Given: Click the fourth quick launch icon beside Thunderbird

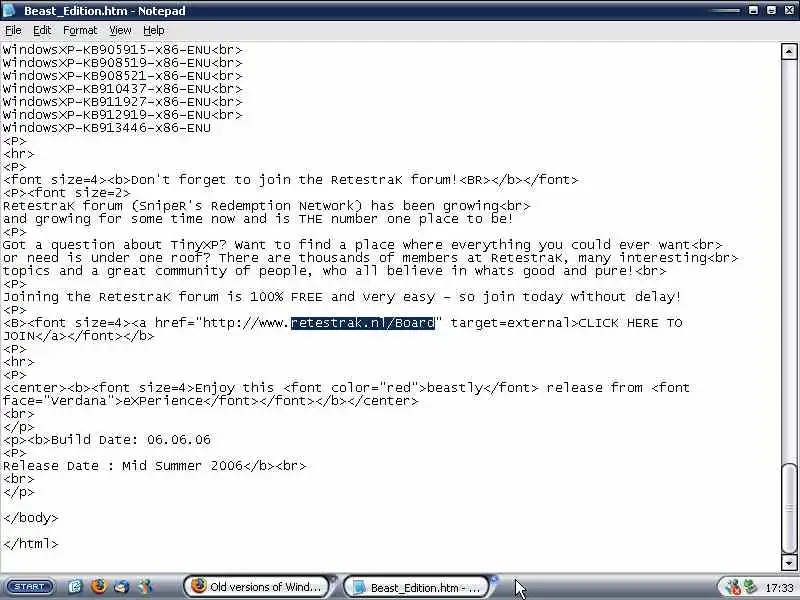Looking at the screenshot, I should pos(146,587).
